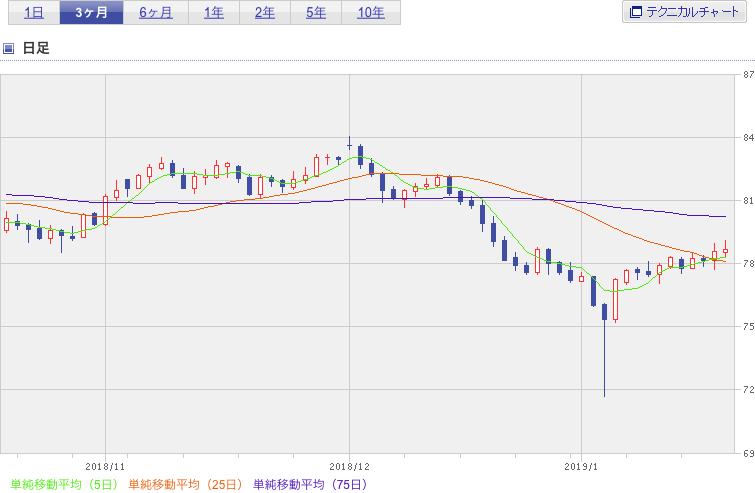Open the 1年 chart period

coord(214,12)
